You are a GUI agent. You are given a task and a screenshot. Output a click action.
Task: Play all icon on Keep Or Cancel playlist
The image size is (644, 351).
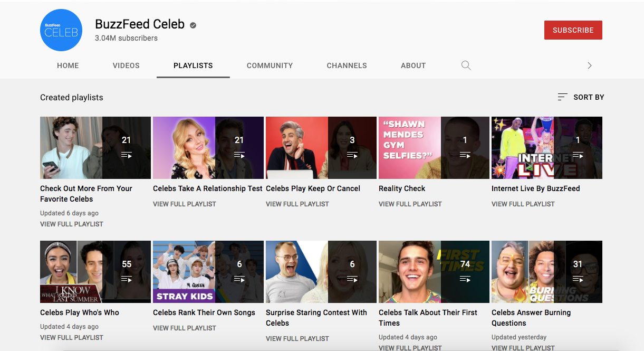pyautogui.click(x=352, y=155)
